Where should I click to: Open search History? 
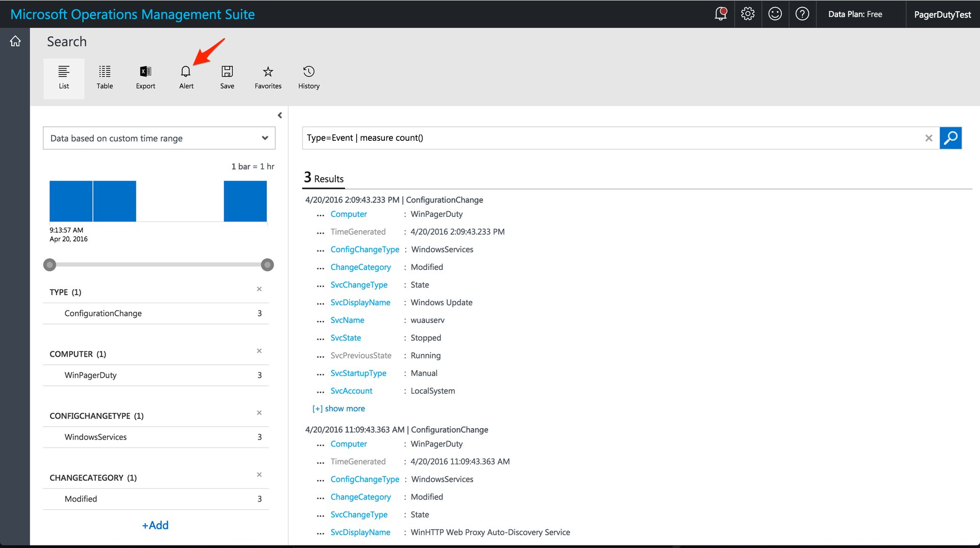click(309, 77)
